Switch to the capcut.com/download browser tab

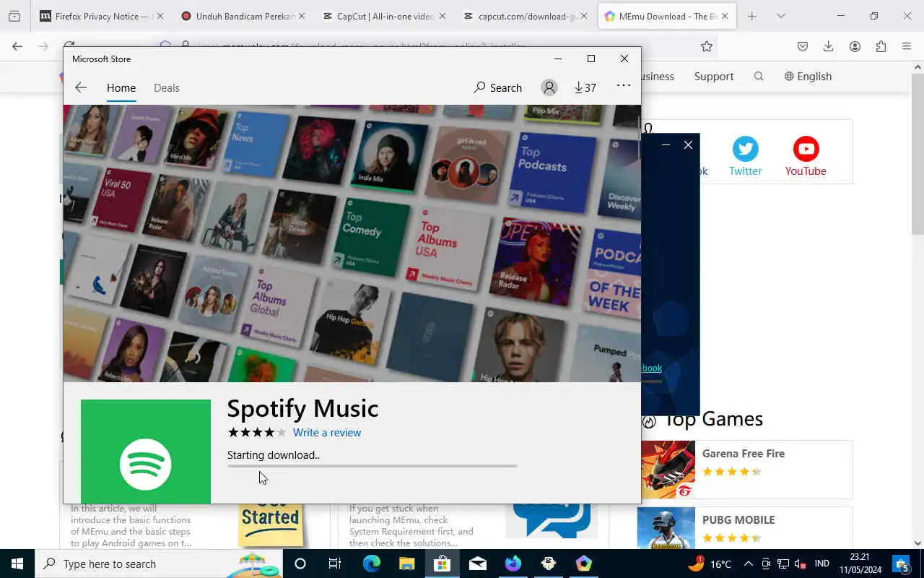526,16
